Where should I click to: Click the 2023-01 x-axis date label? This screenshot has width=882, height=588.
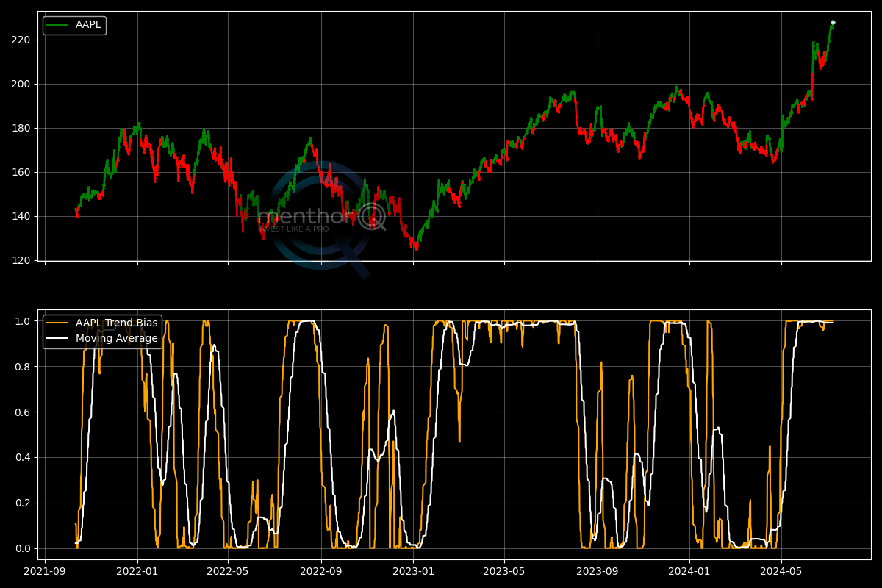click(x=412, y=570)
